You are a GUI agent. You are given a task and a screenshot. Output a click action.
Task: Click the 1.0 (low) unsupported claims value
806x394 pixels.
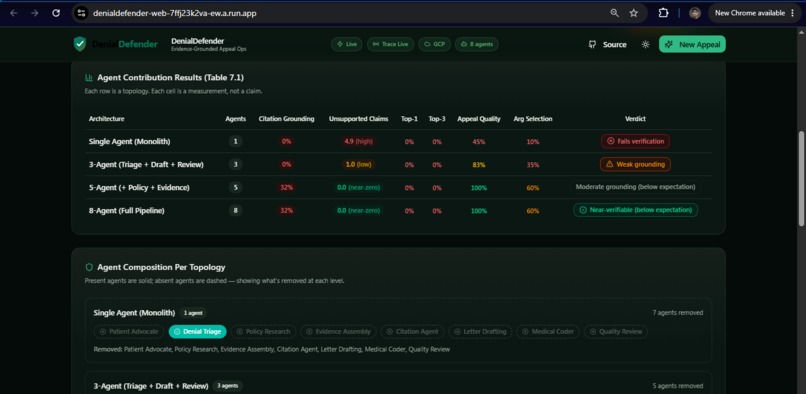pyautogui.click(x=358, y=165)
